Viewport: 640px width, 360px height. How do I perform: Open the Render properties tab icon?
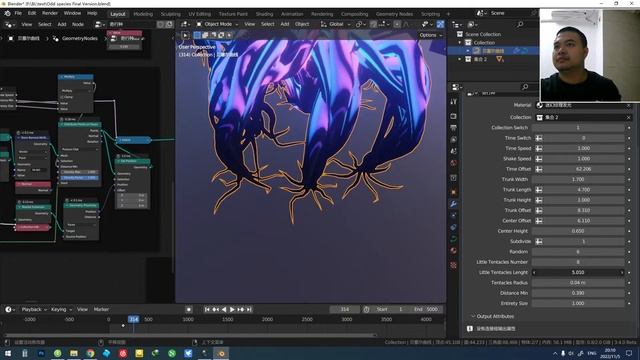tap(453, 116)
